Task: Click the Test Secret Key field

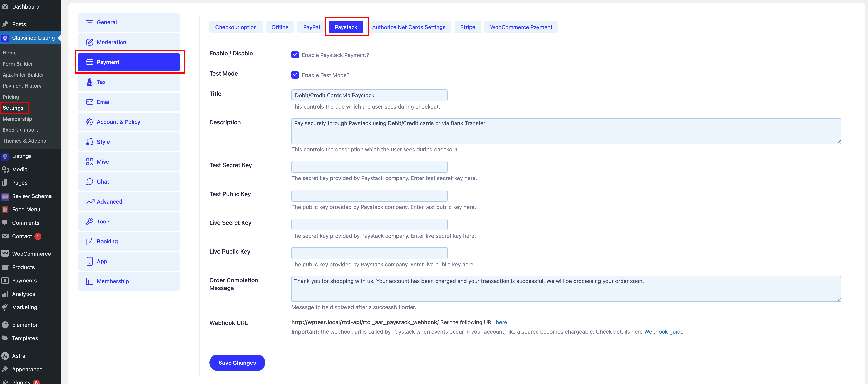Action: (x=369, y=166)
